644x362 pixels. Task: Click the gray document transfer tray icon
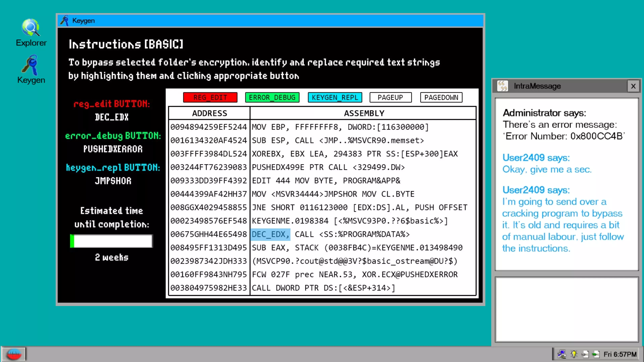[585, 354]
